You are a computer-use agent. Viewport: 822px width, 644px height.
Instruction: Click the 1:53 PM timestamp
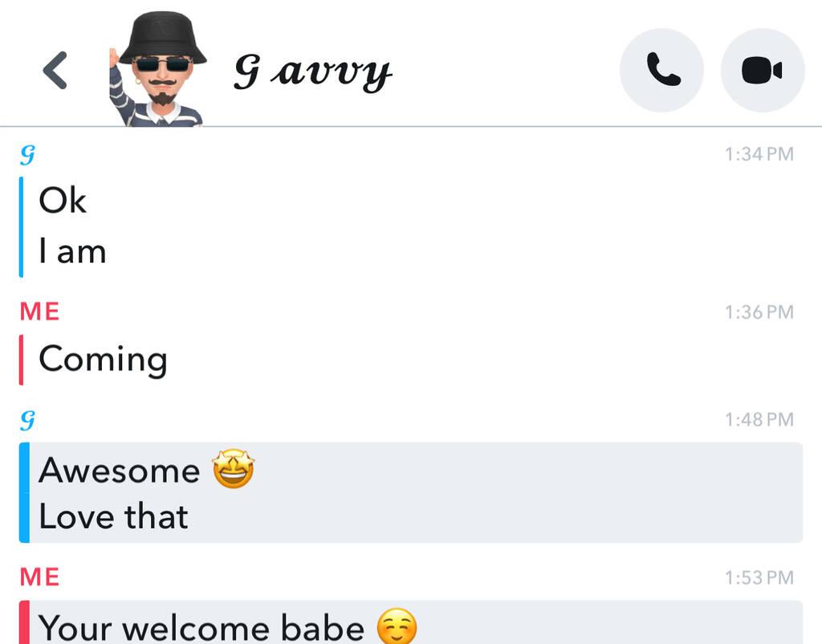coord(759,577)
